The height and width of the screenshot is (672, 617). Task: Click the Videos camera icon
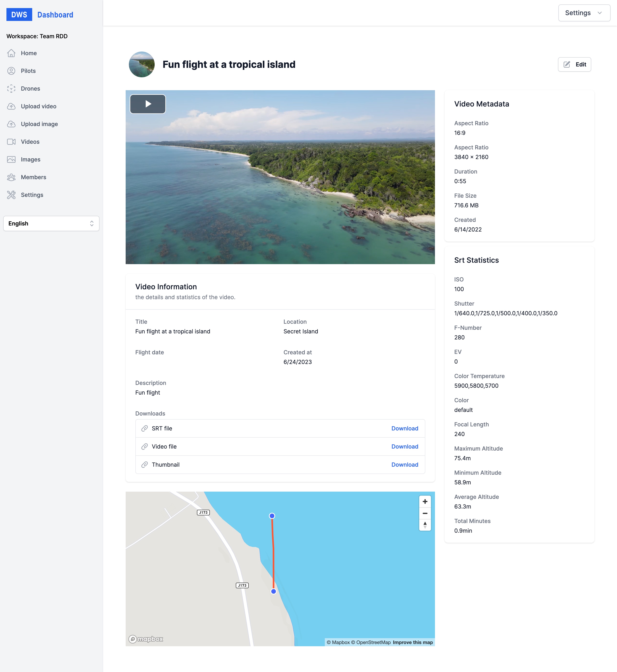[x=11, y=142]
